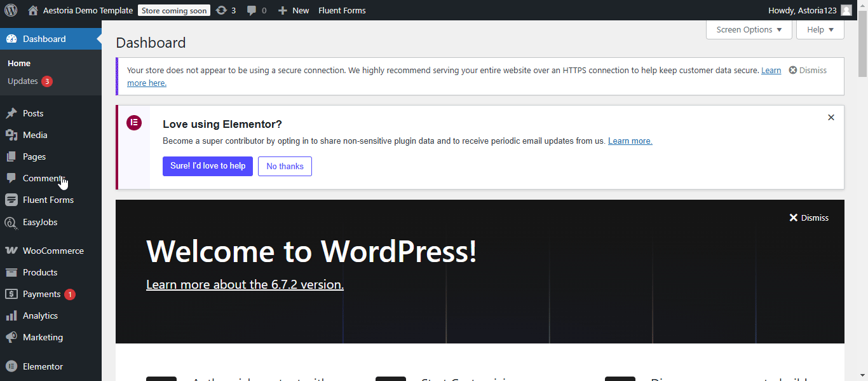The image size is (868, 381).
Task: Click the Dashboard gauge icon in sidebar
Action: 11,39
